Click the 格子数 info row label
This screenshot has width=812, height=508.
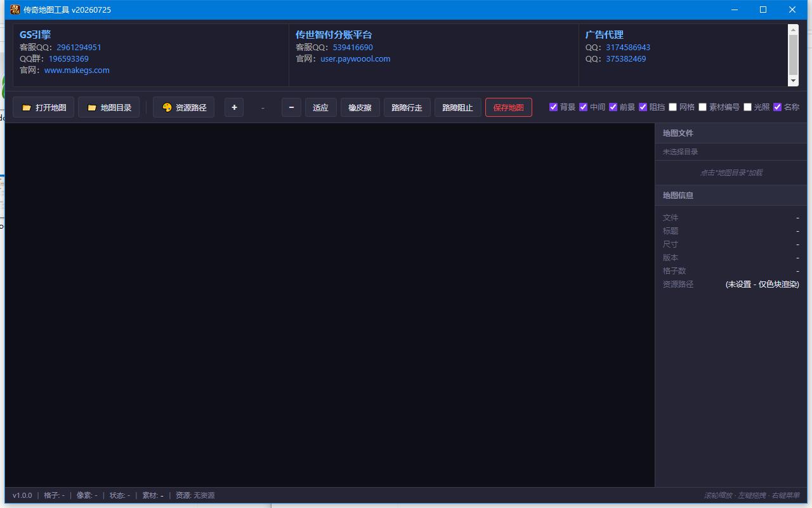(674, 271)
